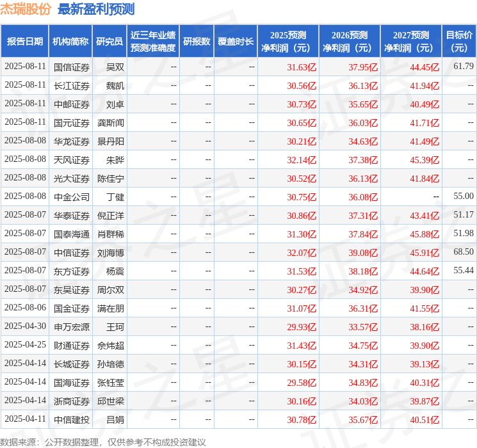Click the 杰瑞股份 title text
477x448 pixels.
(26, 9)
